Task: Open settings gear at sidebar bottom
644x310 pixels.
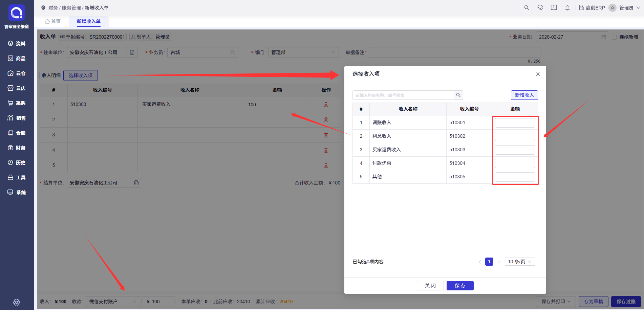Action: (x=17, y=302)
